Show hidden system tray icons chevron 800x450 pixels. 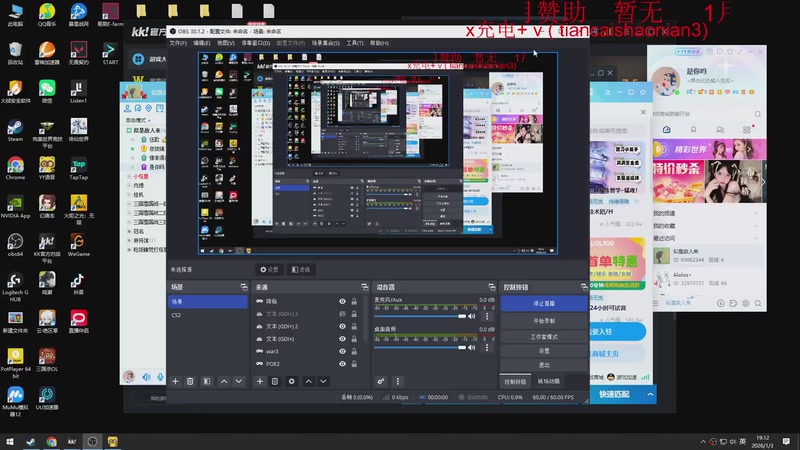[x=703, y=442]
